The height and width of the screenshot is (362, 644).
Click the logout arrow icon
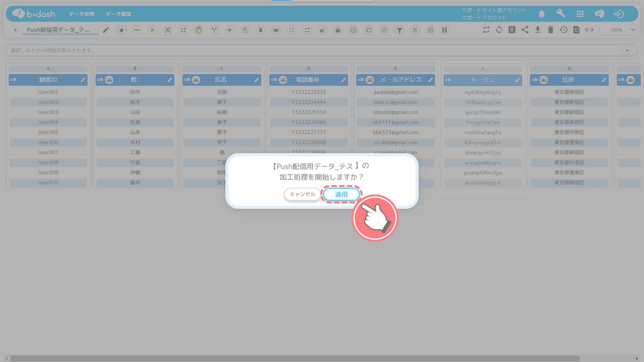[x=619, y=14]
